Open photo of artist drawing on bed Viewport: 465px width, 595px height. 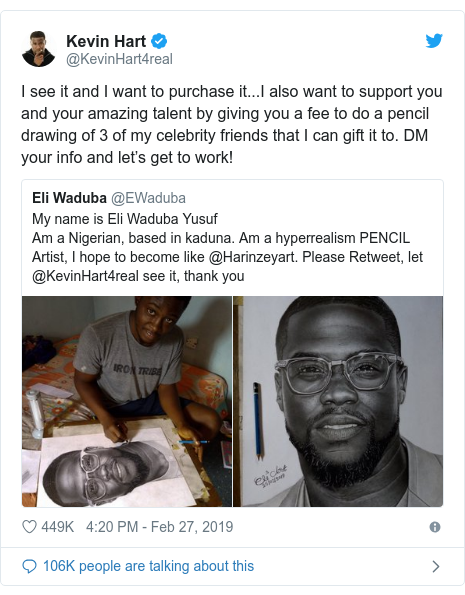tap(127, 401)
